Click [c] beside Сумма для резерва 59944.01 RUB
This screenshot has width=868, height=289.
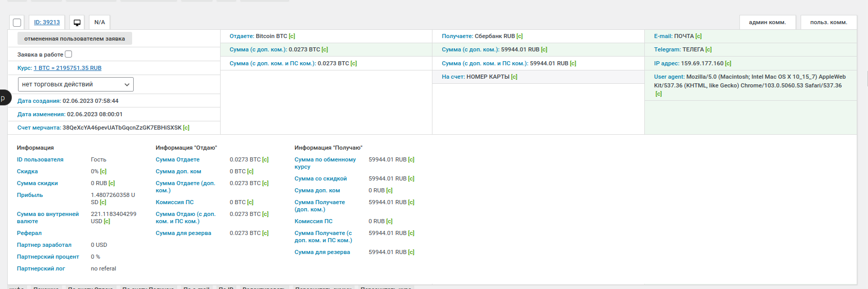tap(411, 252)
